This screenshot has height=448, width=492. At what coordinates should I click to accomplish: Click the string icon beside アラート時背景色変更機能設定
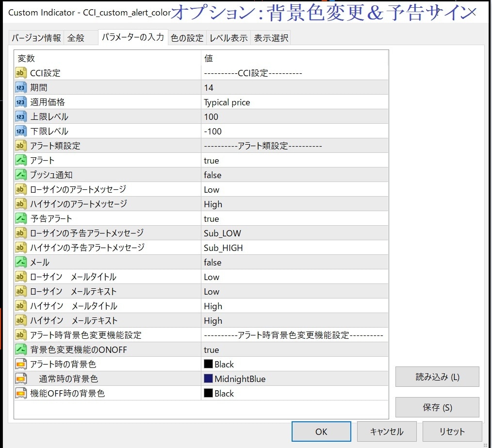tap(21, 335)
